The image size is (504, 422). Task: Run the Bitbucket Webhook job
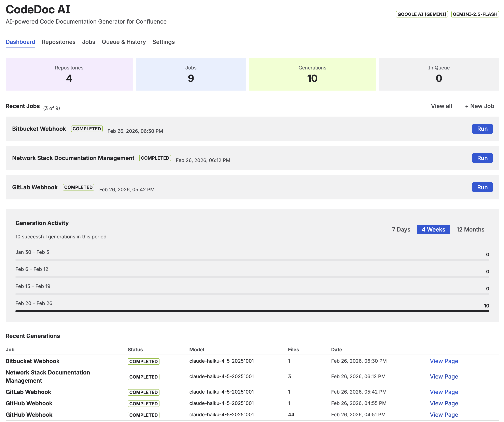482,129
